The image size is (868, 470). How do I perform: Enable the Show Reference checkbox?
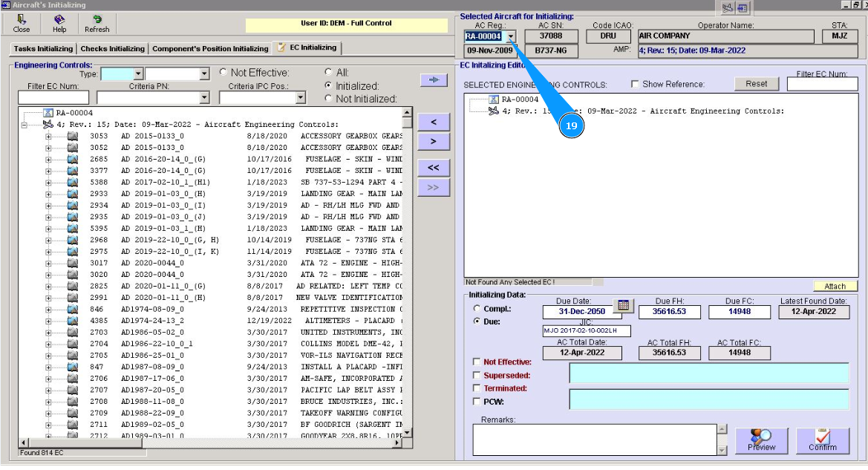(x=635, y=85)
